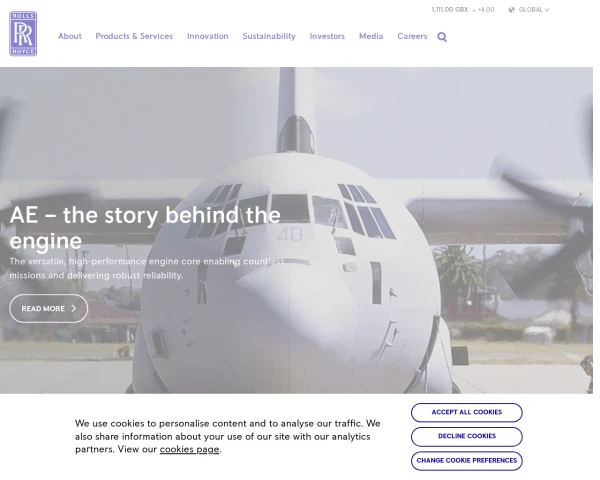Open the search magnifier icon

click(x=442, y=37)
